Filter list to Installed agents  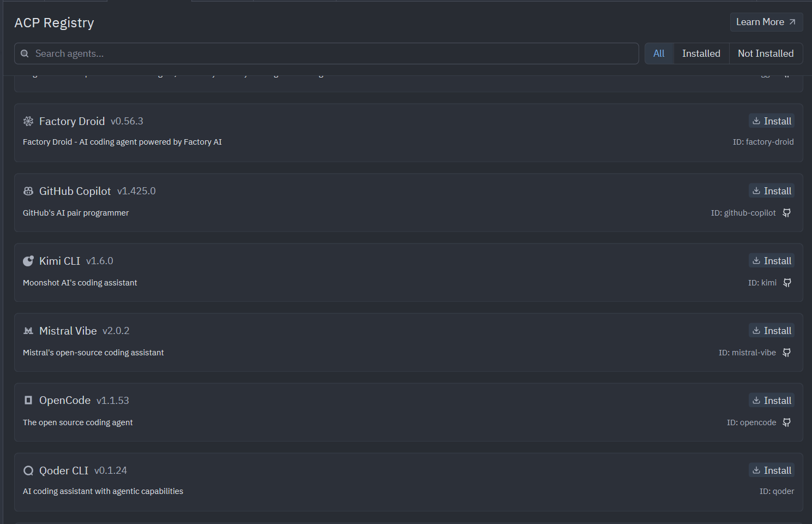click(701, 53)
